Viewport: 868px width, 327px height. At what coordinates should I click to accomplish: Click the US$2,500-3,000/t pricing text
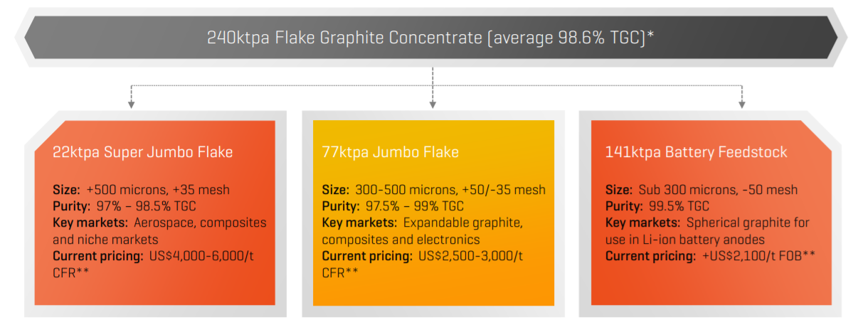point(472,257)
